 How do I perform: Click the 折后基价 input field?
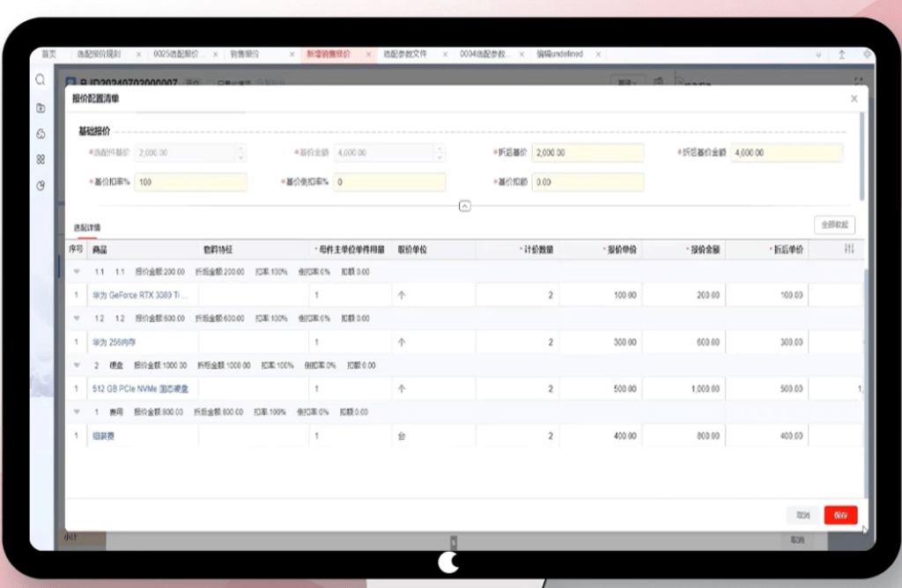[x=588, y=153]
